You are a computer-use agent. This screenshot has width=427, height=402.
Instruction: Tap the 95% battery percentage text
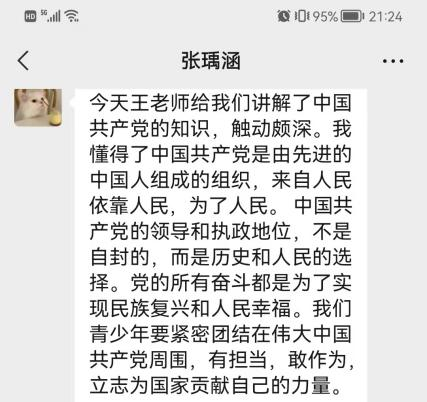(x=325, y=16)
